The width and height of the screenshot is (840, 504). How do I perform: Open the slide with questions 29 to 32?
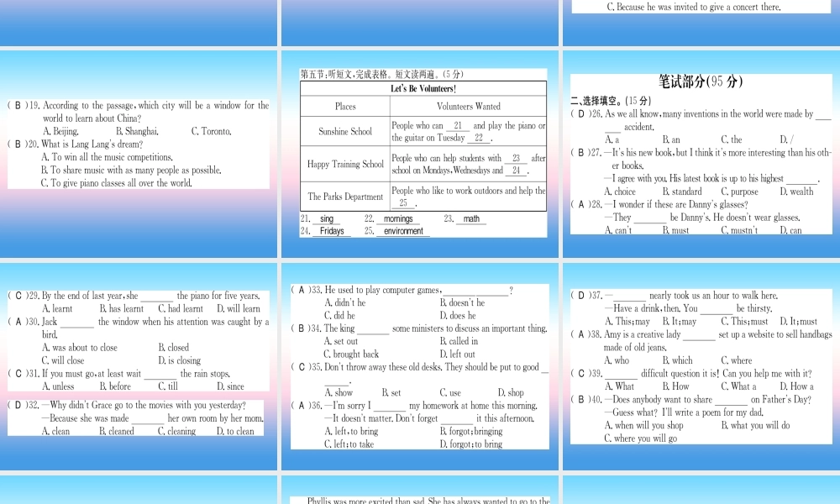pyautogui.click(x=139, y=366)
